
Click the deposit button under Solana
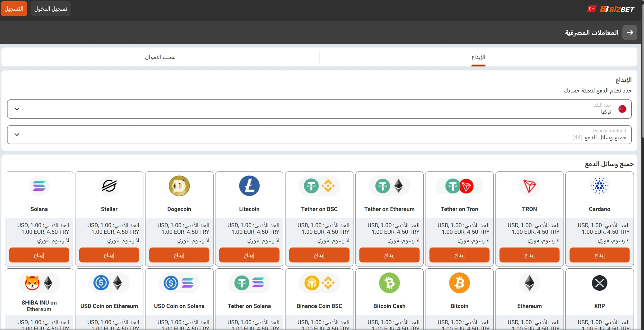[x=39, y=255]
